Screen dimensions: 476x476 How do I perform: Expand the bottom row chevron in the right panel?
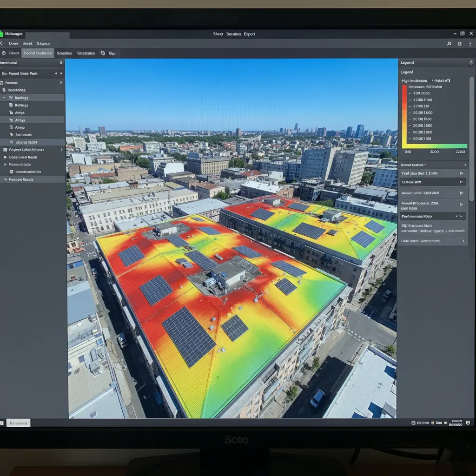(463, 241)
